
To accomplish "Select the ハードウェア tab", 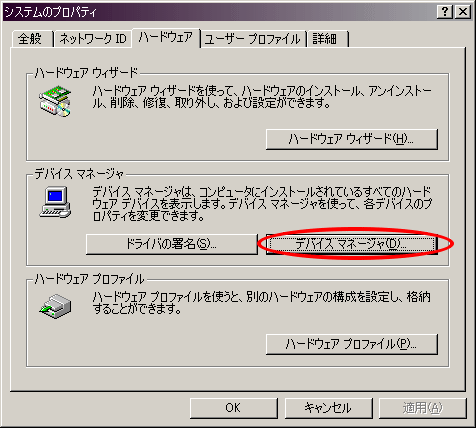I will pyautogui.click(x=166, y=37).
